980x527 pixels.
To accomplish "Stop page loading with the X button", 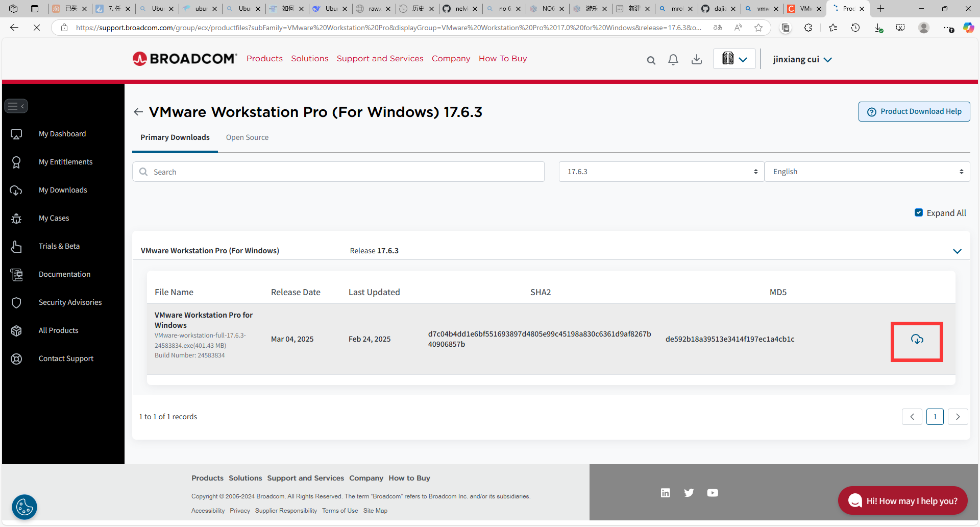I will tap(37, 28).
